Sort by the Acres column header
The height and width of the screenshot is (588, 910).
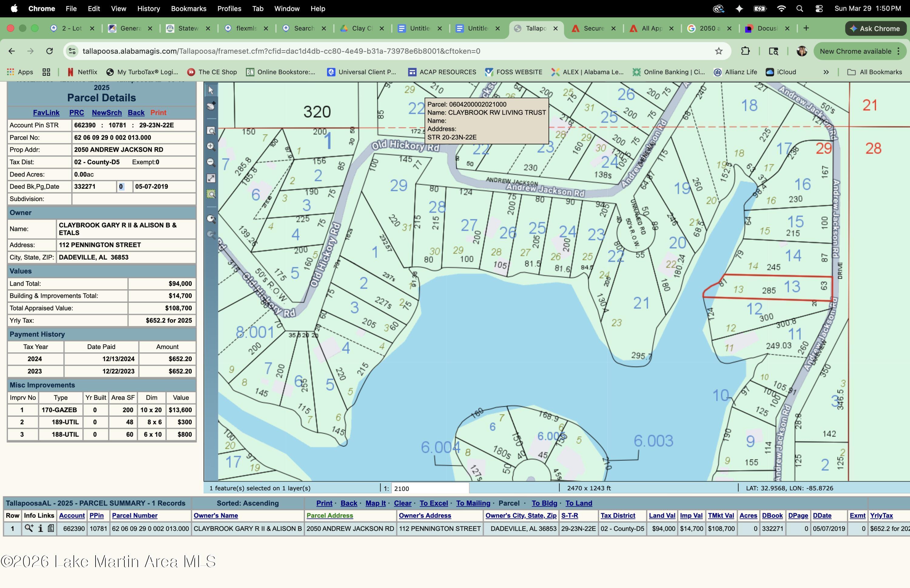point(748,516)
